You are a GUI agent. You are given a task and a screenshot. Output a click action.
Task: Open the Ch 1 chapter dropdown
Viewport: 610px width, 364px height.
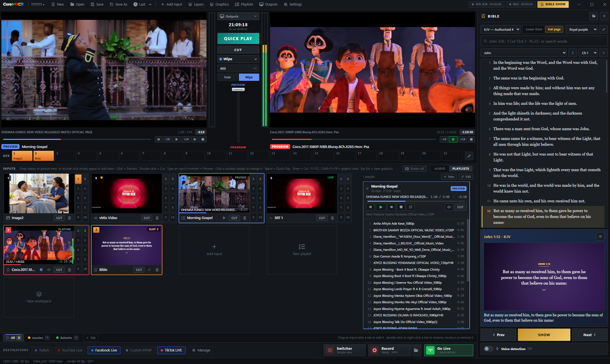coord(588,53)
